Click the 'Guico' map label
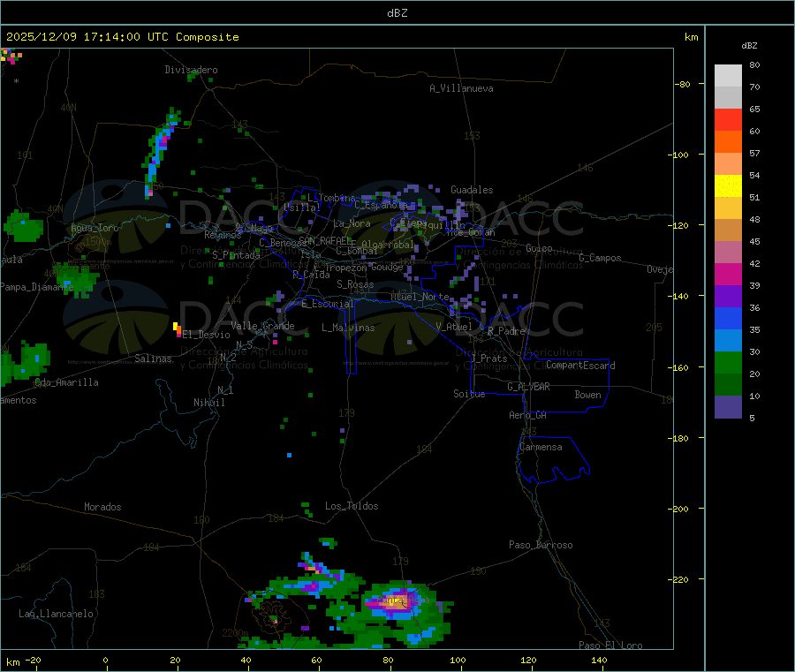795x672 pixels. point(539,248)
